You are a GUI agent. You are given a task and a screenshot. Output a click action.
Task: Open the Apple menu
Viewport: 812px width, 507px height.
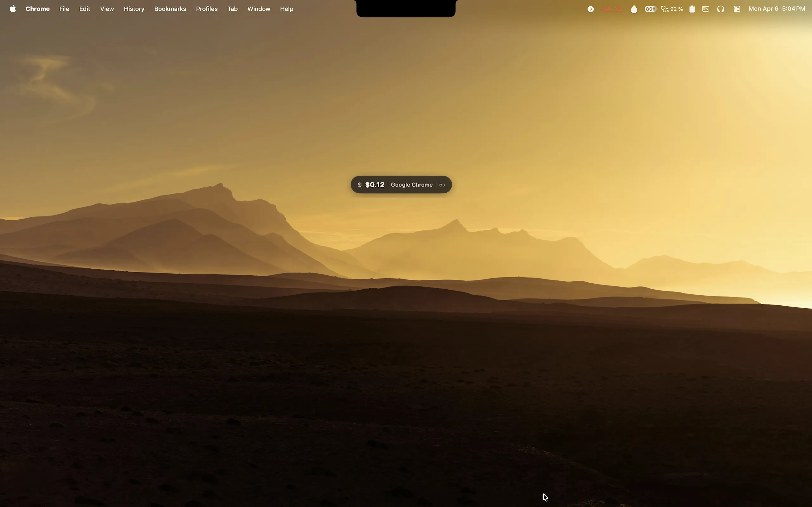pos(13,9)
